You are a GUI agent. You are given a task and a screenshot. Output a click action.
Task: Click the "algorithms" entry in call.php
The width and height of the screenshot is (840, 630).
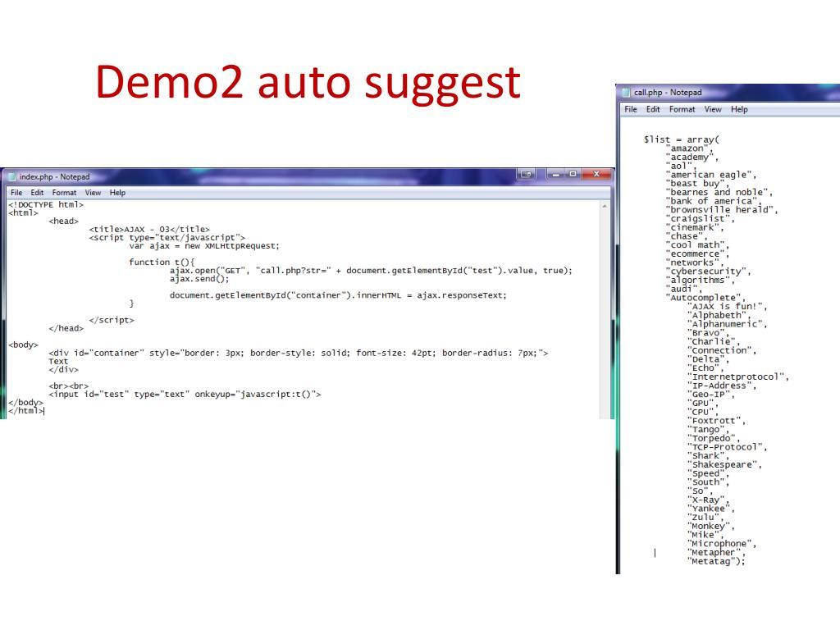pos(701,281)
